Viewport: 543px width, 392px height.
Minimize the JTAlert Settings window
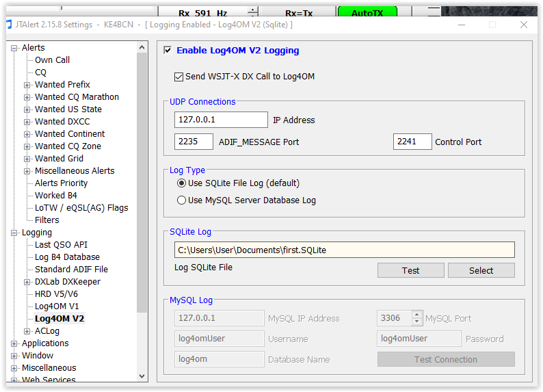(x=462, y=25)
